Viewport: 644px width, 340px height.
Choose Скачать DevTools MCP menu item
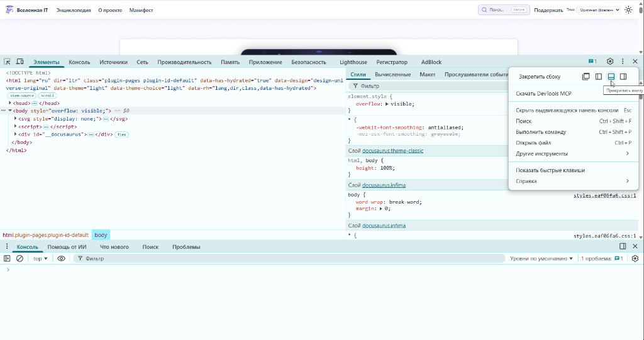pos(572,94)
